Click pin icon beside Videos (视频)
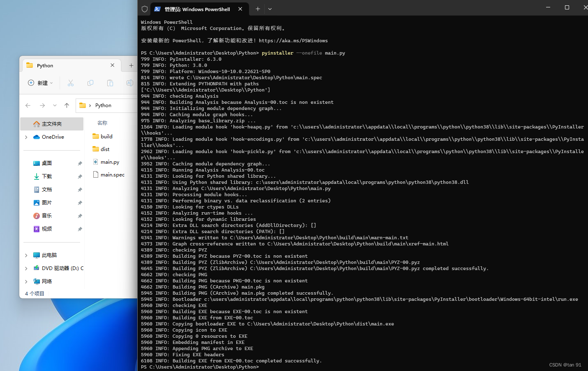 [80, 229]
